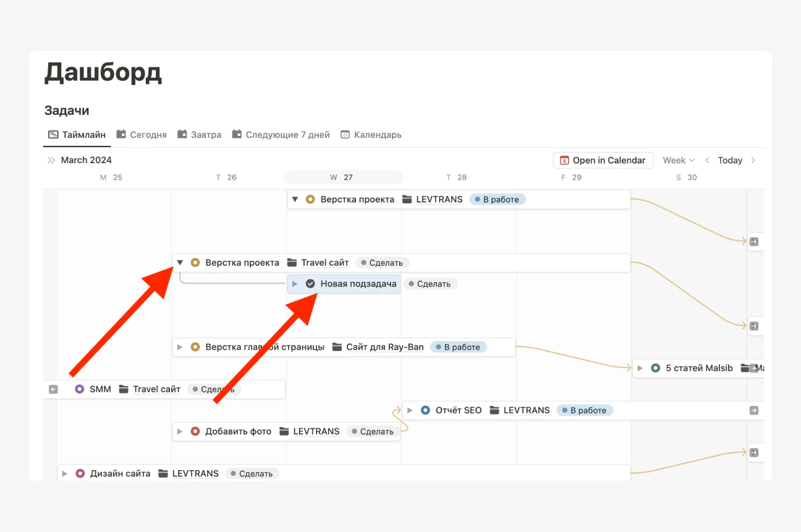
Task: Expand the Верстка главной страницы task
Action: [180, 347]
